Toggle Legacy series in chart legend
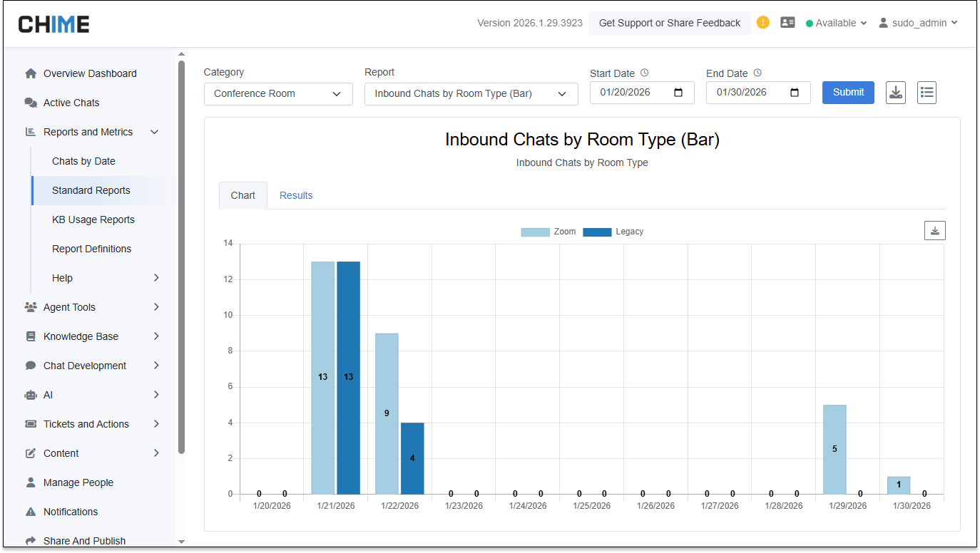The image size is (980, 553). click(x=598, y=232)
